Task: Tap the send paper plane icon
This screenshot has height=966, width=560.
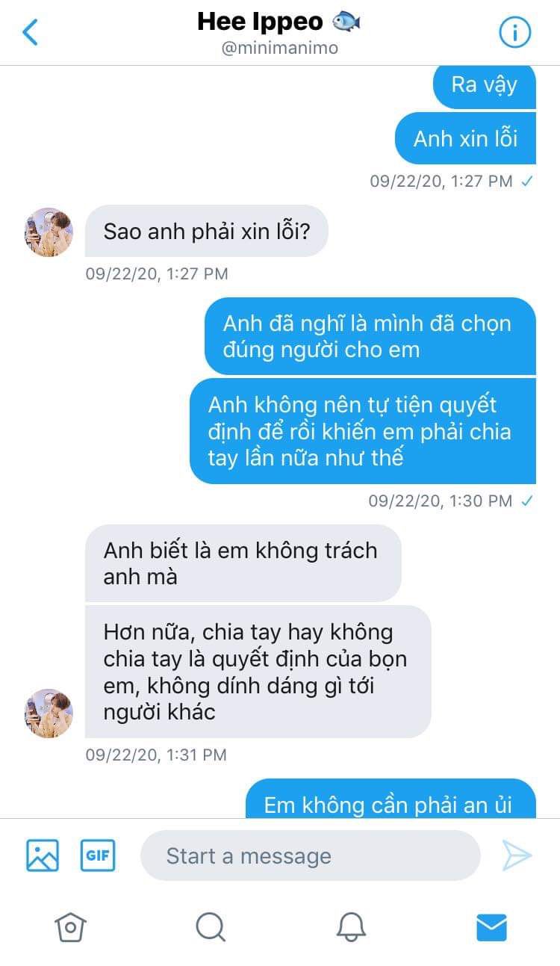Action: tap(517, 855)
